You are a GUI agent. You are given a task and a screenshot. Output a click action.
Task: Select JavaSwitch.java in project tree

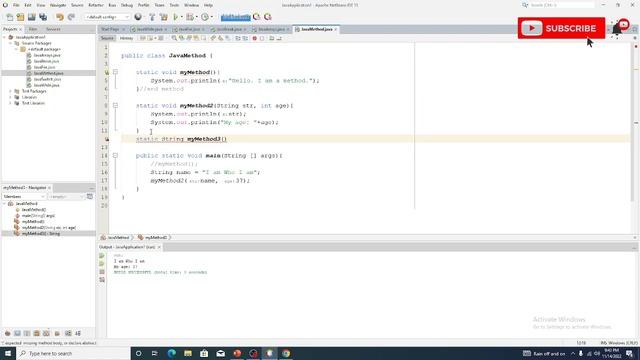pyautogui.click(x=47, y=79)
